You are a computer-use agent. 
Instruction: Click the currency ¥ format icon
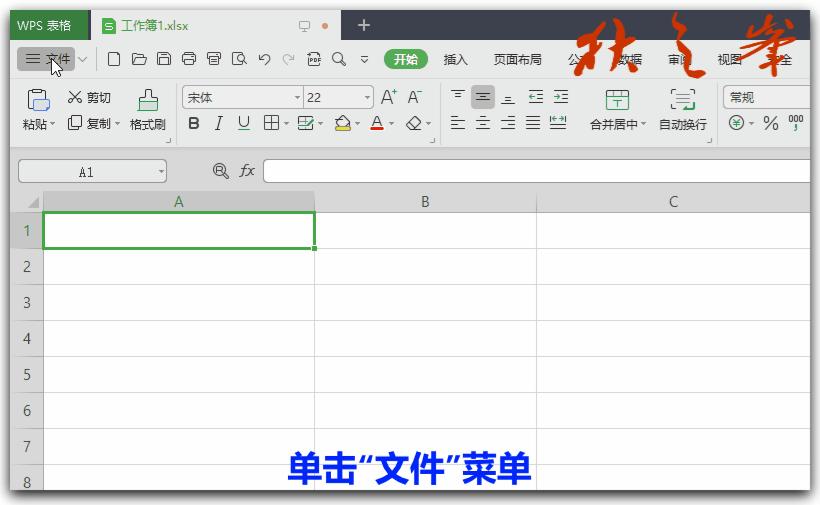736,123
